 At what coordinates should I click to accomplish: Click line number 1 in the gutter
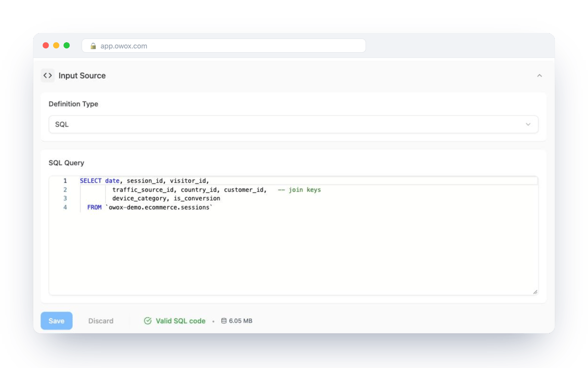pos(65,181)
